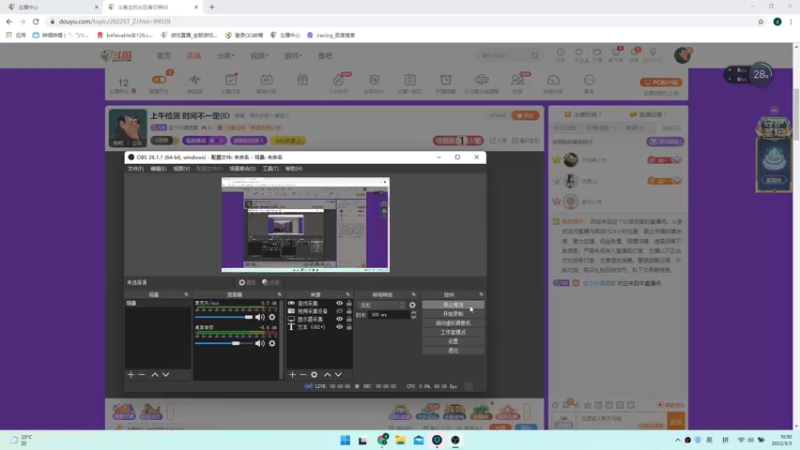Move source down in sources dock
This screenshot has height=450, width=800.
[338, 374]
